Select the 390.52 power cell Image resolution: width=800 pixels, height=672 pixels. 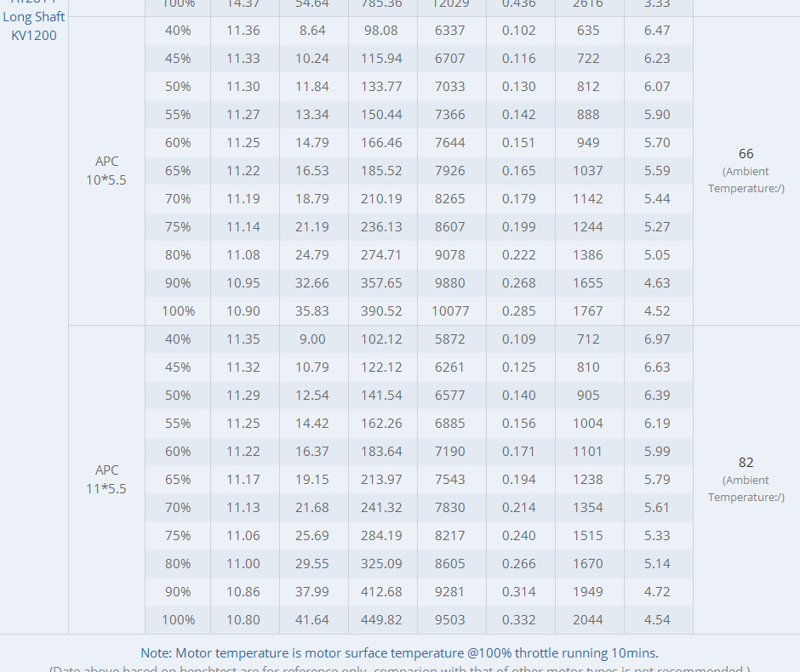point(381,311)
